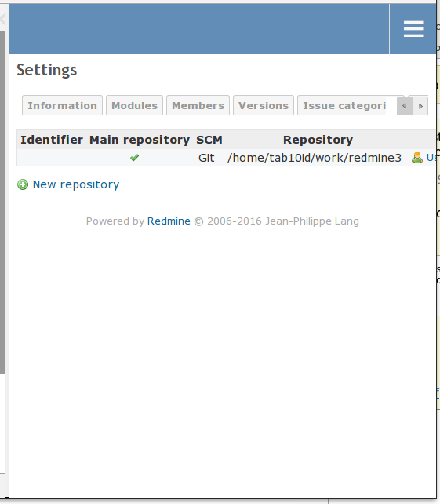The height and width of the screenshot is (504, 440).
Task: Click the Identifier column header
Action: 52,140
